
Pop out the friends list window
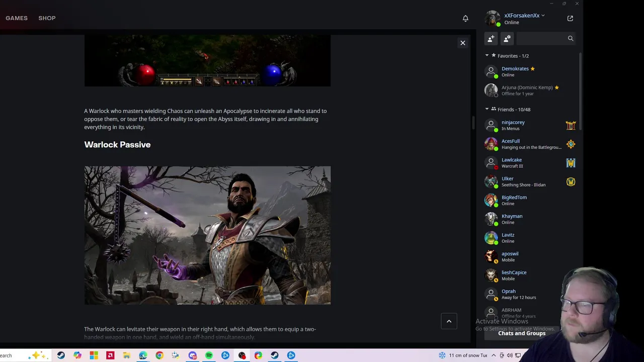point(570,18)
